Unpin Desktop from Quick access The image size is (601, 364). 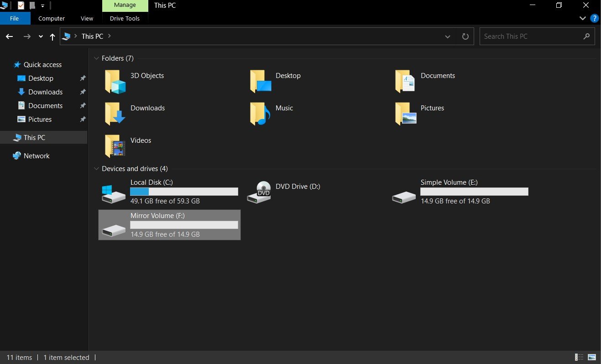pos(83,78)
